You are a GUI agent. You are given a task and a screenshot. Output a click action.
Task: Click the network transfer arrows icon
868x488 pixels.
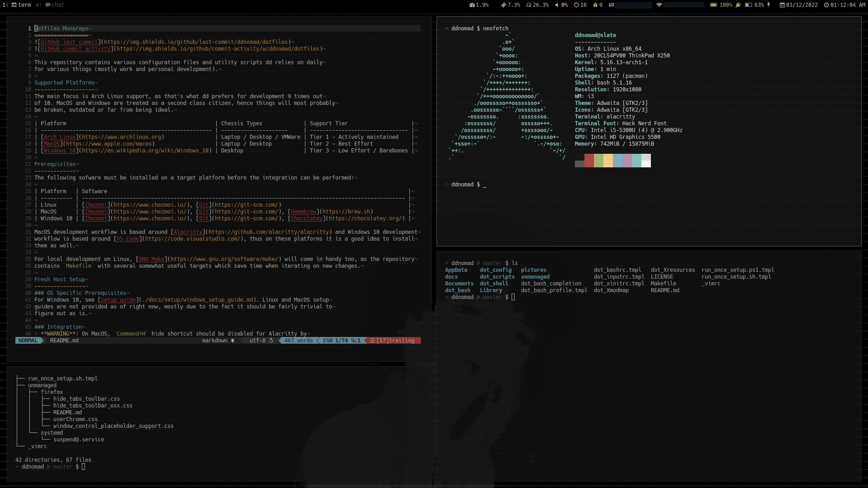611,5
